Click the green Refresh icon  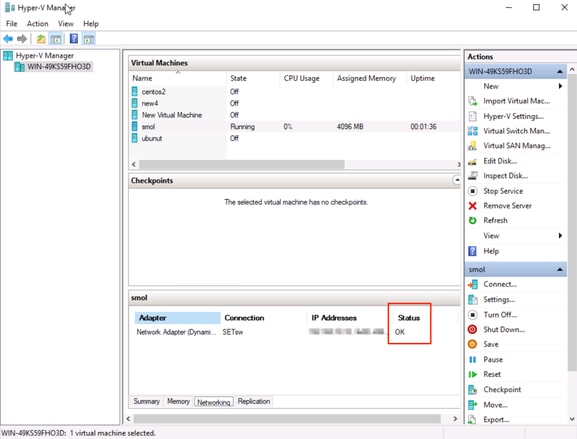point(472,220)
